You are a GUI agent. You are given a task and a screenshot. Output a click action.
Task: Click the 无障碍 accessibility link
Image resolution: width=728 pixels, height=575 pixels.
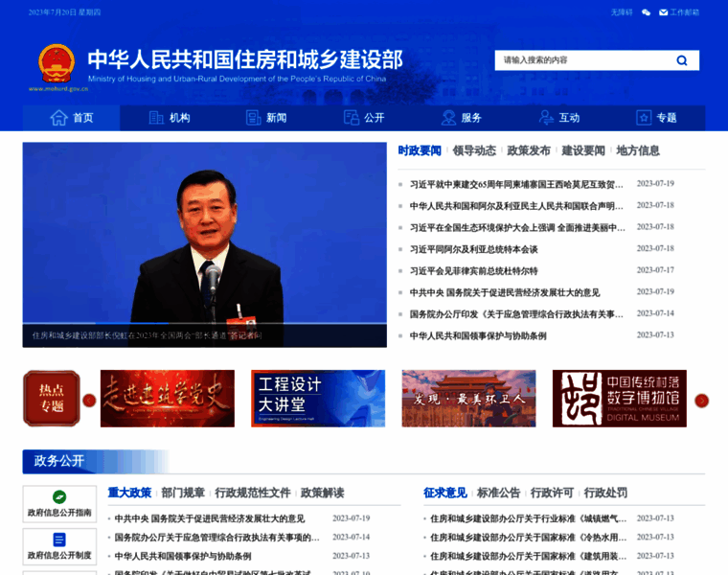[x=622, y=12]
